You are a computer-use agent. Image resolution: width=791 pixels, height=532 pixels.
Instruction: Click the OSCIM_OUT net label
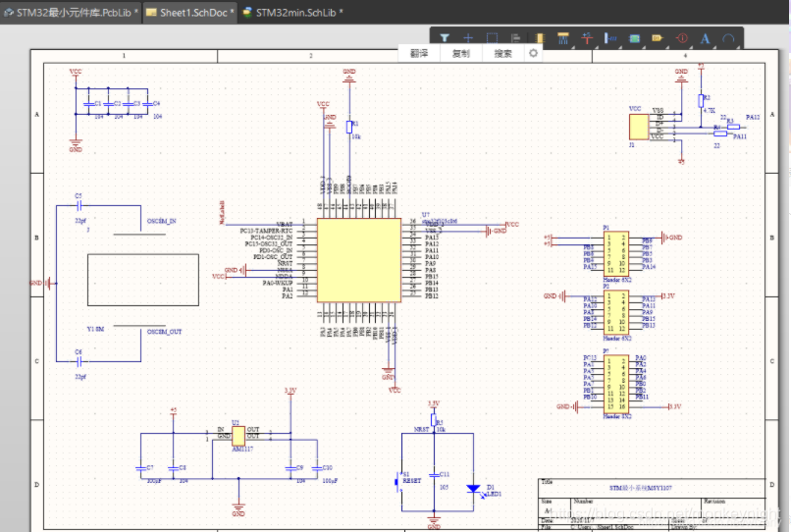164,332
